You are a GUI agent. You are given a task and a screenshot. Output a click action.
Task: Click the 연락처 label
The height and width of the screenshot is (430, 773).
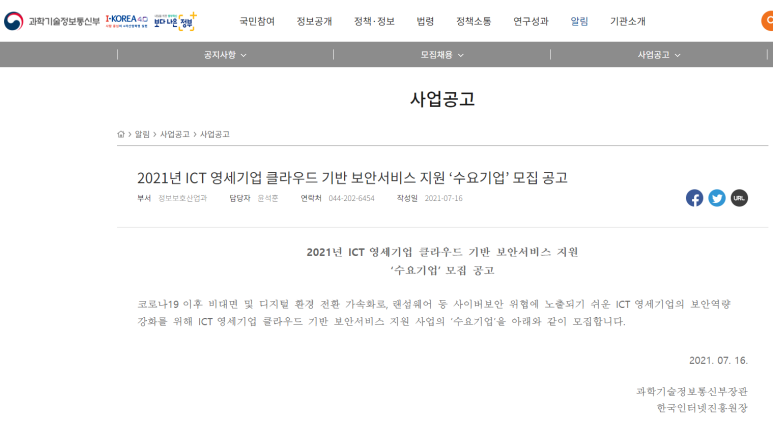[311, 198]
